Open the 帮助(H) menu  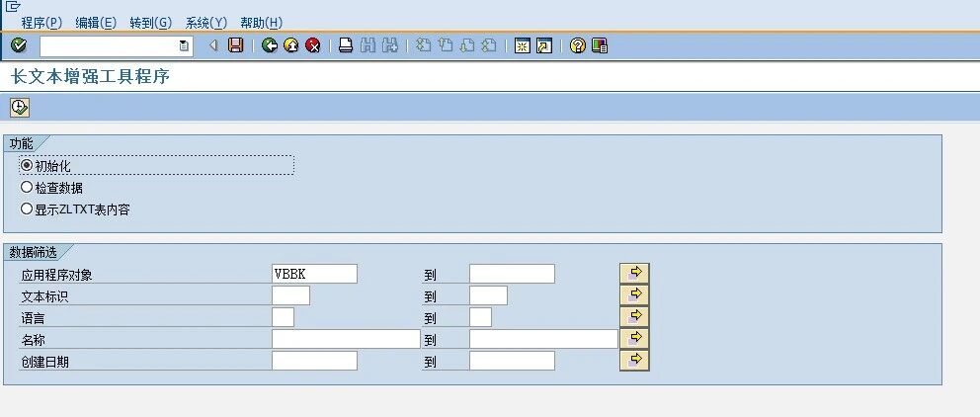point(261,23)
